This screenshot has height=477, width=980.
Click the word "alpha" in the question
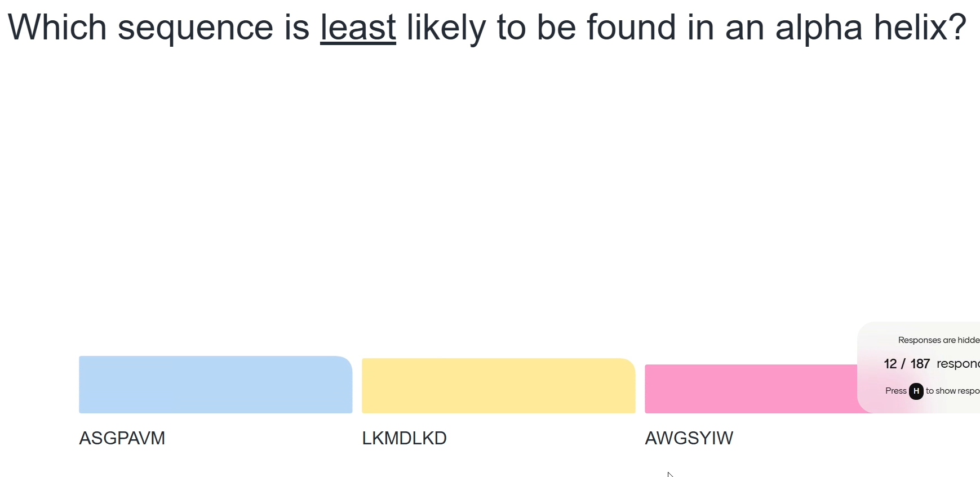pos(819,28)
